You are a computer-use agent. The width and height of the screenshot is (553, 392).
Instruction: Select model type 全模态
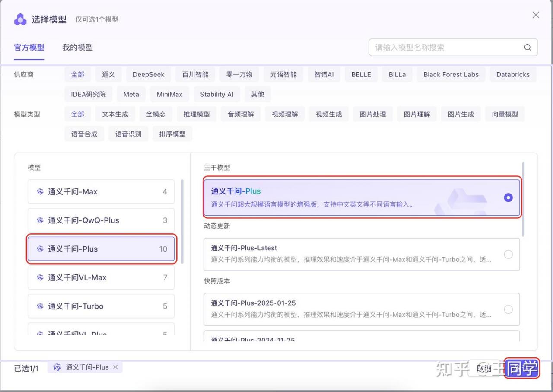click(x=156, y=114)
